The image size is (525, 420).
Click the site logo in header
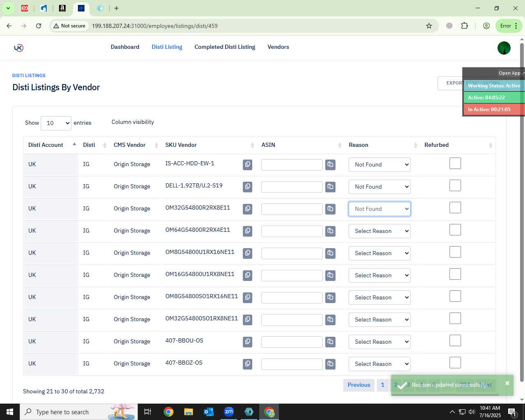click(x=18, y=48)
